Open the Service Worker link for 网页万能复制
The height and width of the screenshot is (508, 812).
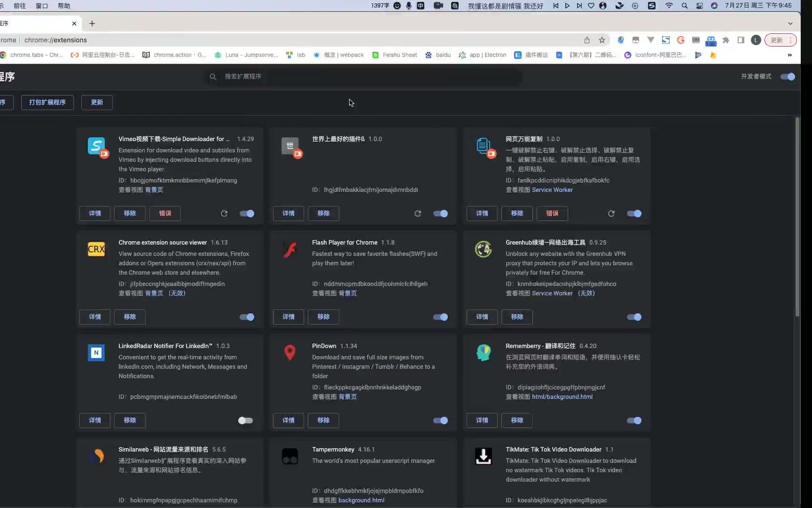(x=552, y=190)
